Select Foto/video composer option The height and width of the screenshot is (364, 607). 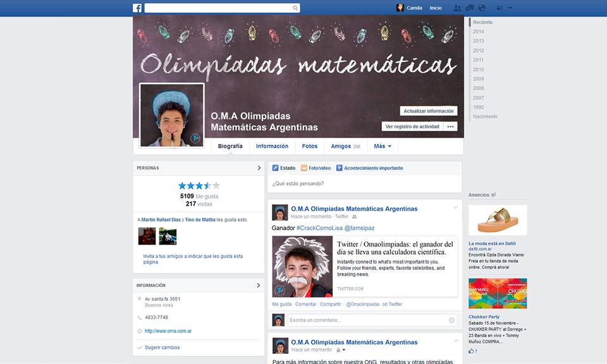(316, 168)
